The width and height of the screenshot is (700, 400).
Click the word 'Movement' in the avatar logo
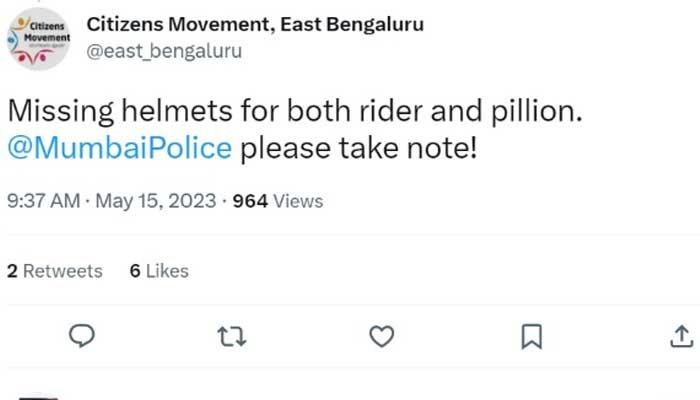[40, 35]
